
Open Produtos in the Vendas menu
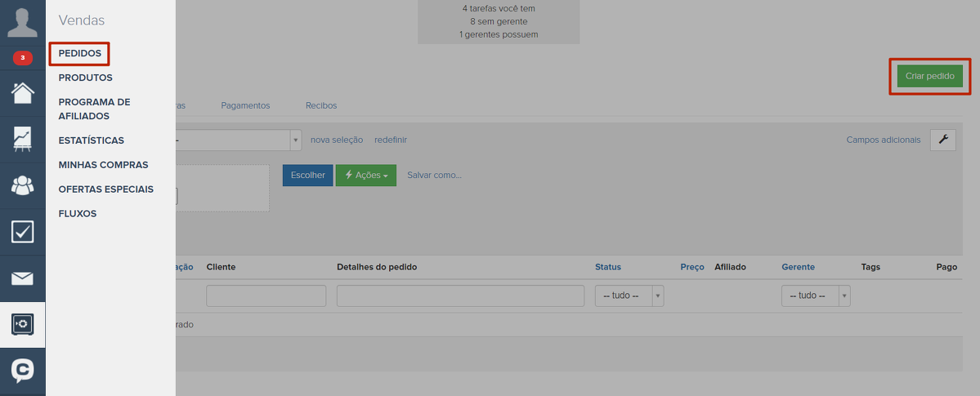pos(85,78)
